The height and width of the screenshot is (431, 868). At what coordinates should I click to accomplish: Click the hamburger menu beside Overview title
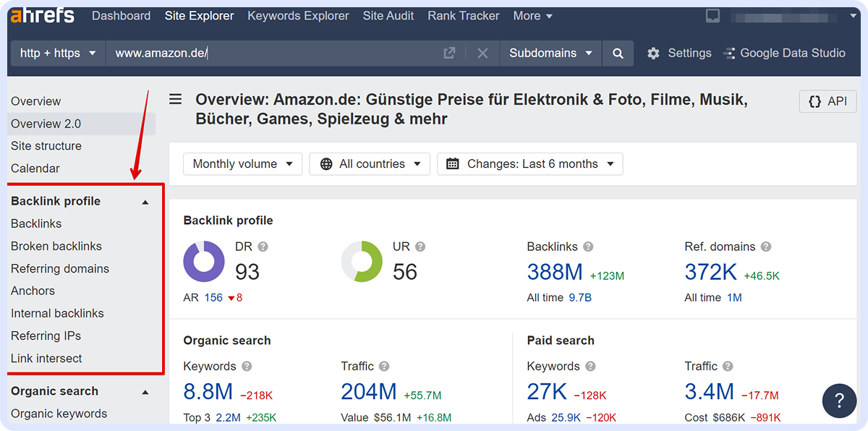(x=176, y=100)
